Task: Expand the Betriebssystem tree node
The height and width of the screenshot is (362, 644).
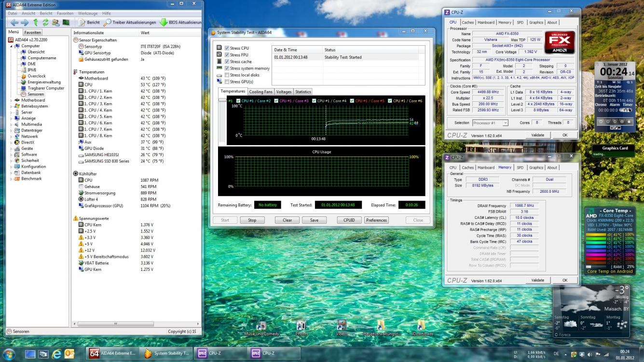Action: coord(12,106)
